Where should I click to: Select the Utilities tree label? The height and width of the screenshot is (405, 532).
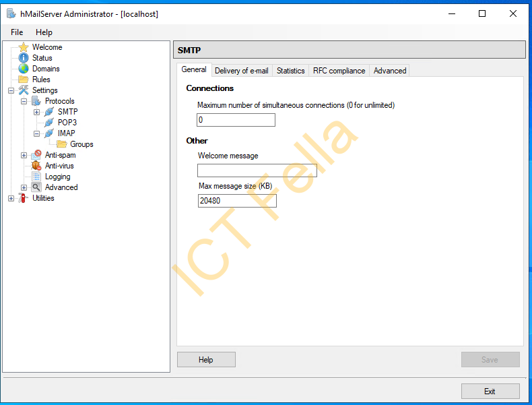43,198
